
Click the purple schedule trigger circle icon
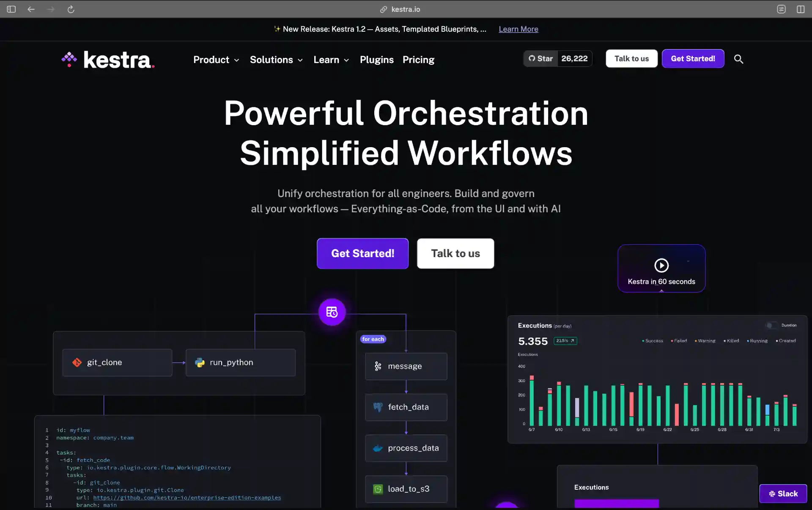pos(332,312)
